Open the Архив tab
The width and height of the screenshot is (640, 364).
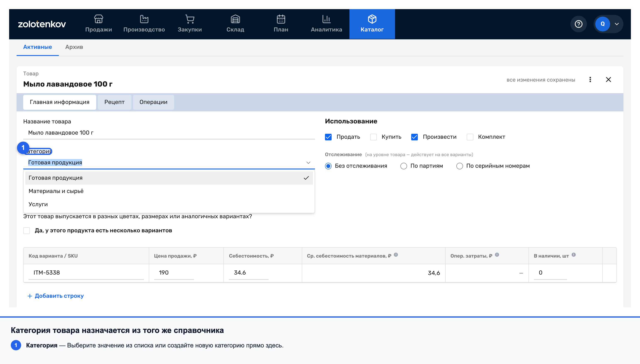click(74, 47)
